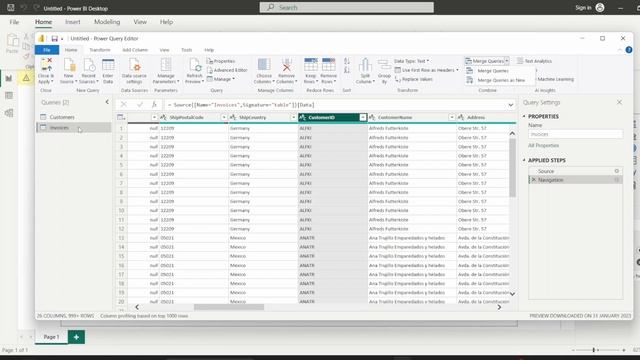
Task: Click the account avatar next to Sign in
Action: pos(600,7)
